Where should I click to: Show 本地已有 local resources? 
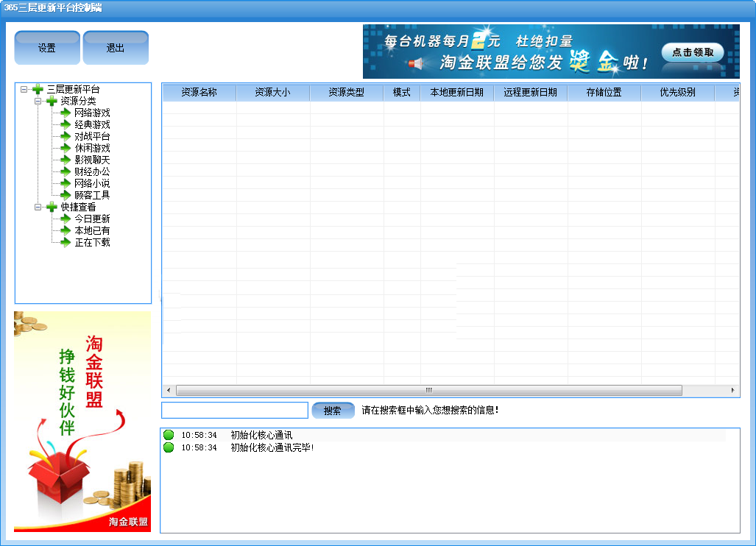(x=92, y=230)
